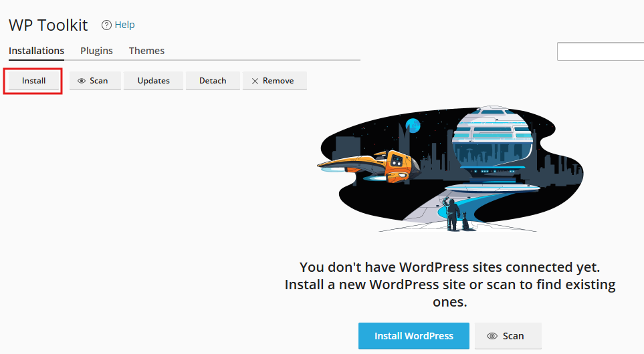Go to the Themes tab
The width and height of the screenshot is (644, 354).
pyautogui.click(x=146, y=51)
